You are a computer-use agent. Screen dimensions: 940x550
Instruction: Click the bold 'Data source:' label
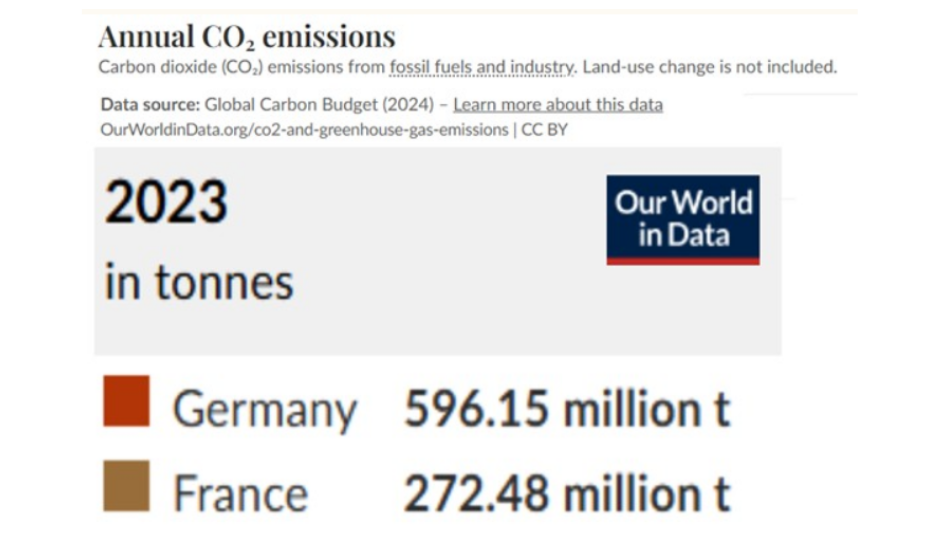click(150, 105)
